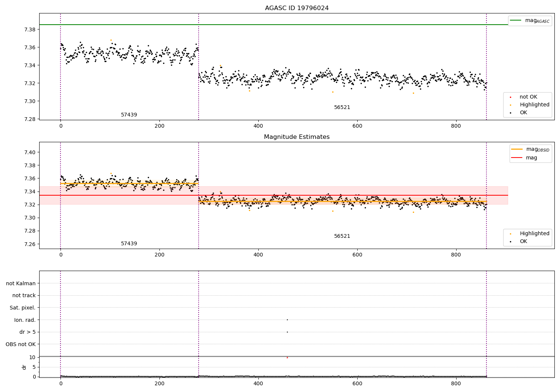Click the 56521 label in the top plot

(x=342, y=108)
